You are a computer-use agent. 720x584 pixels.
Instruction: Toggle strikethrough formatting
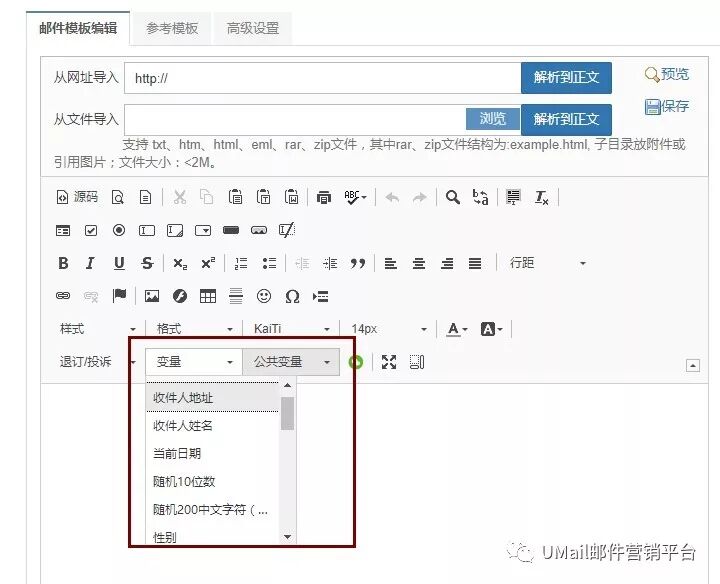147,263
